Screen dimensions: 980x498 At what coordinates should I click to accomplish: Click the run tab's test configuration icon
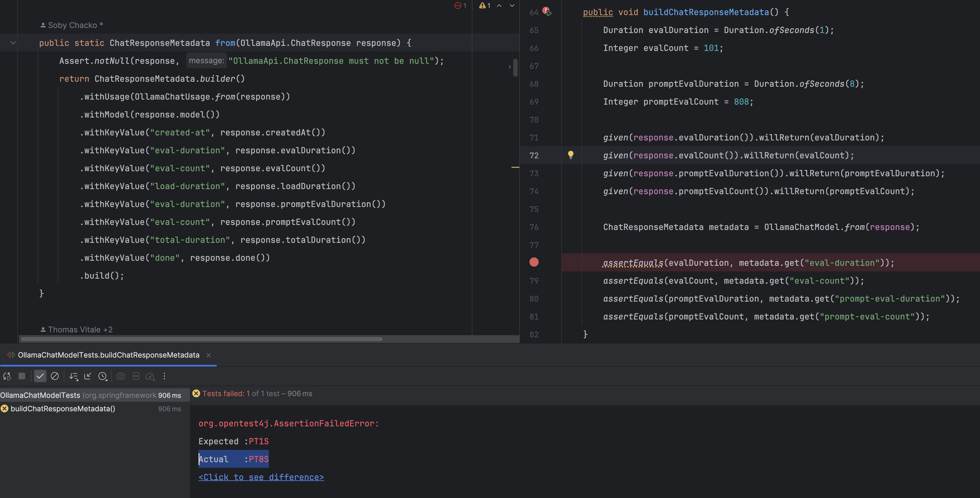(x=11, y=355)
